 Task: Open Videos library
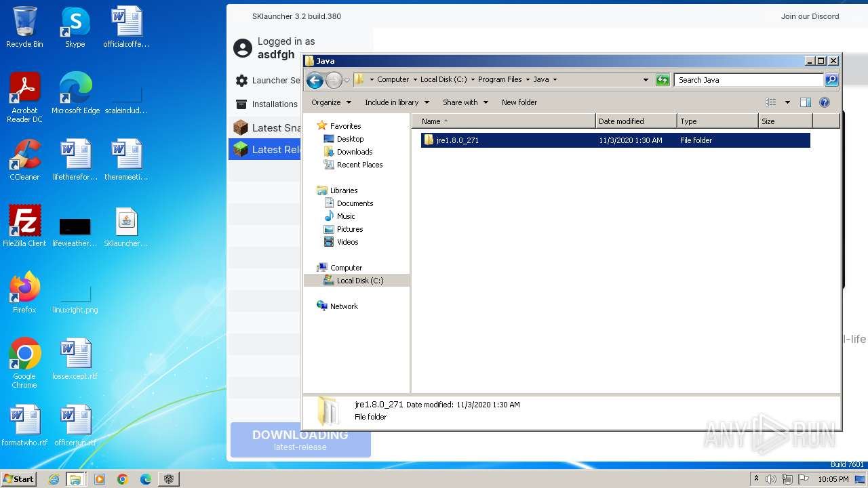point(347,242)
